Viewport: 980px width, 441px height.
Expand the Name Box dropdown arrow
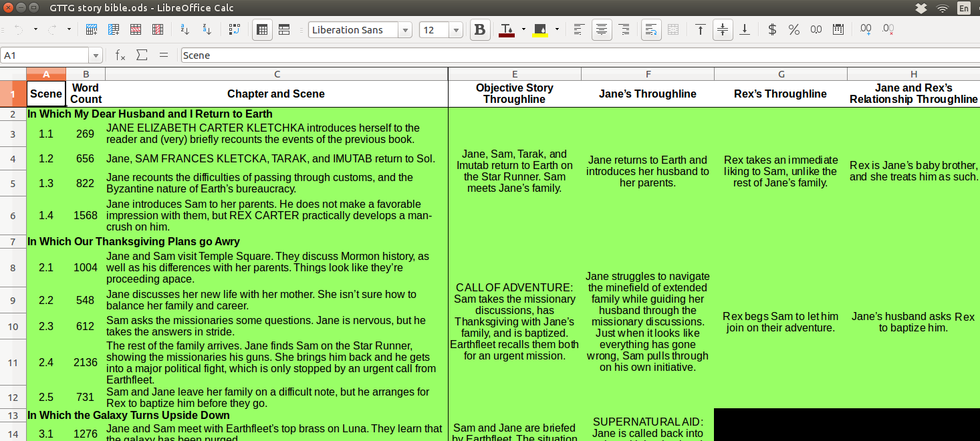96,55
